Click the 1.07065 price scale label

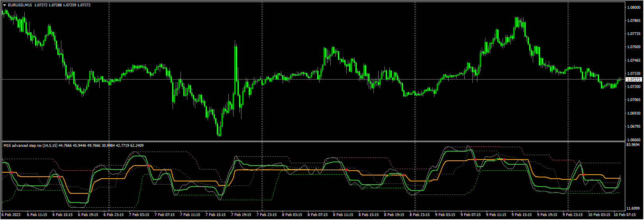pos(634,100)
